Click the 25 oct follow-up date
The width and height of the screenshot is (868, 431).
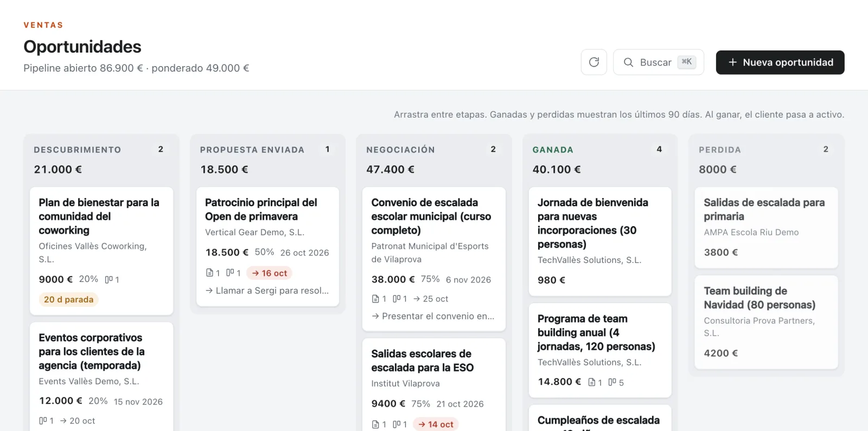coord(431,299)
